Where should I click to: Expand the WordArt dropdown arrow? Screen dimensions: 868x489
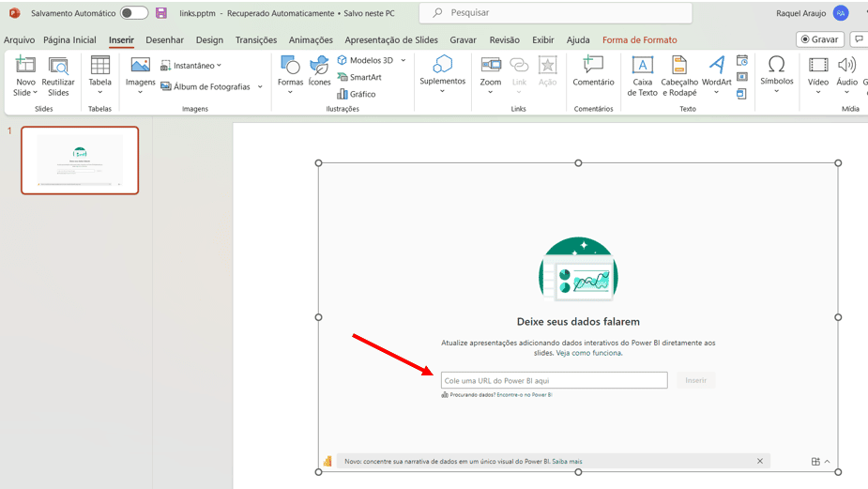coord(716,93)
